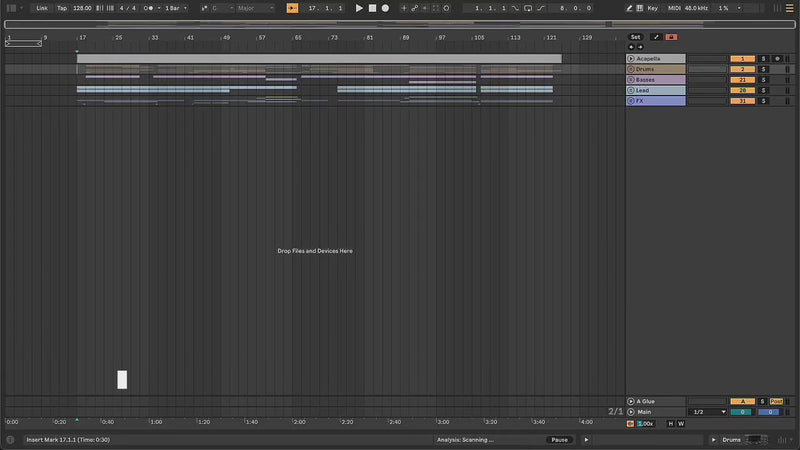Toggle Follow playback button
Viewport: 800px width, 450px height.
point(292,8)
